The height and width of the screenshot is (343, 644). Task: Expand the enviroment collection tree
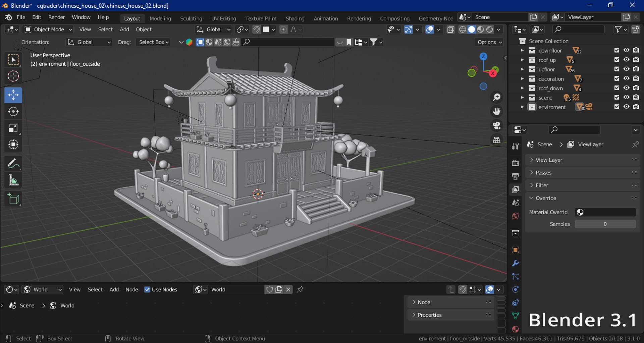pyautogui.click(x=522, y=107)
